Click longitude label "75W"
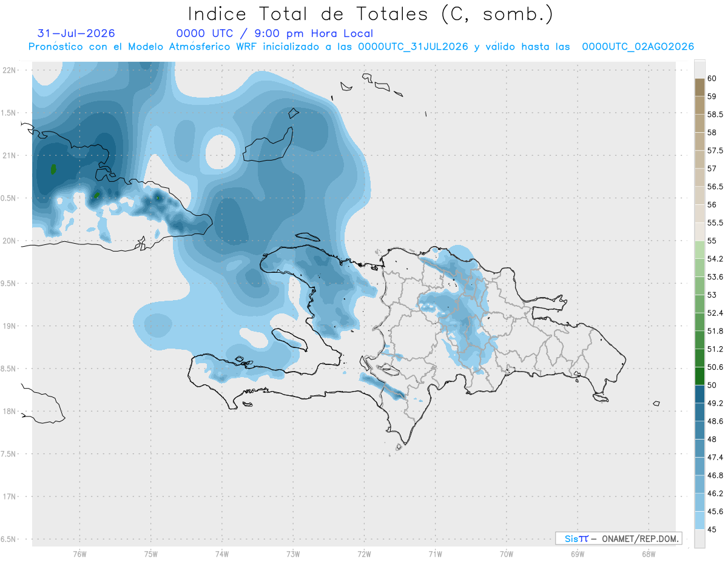Viewport: 728px width, 562px height. click(151, 554)
